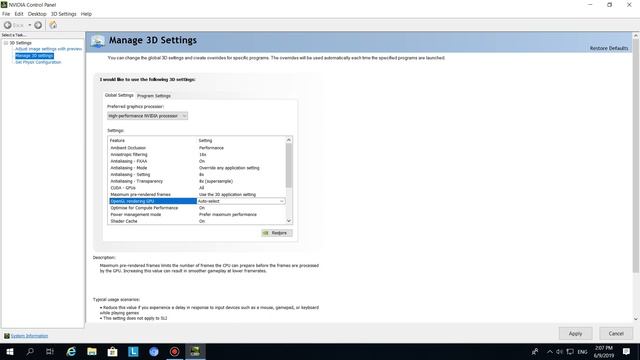
Task: Select Manage 3D settings tree item
Action: (34, 56)
